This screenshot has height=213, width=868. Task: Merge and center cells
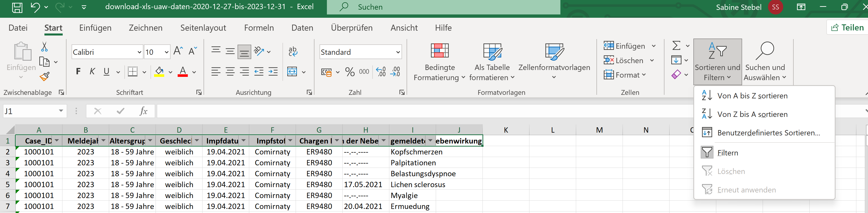[x=292, y=72]
